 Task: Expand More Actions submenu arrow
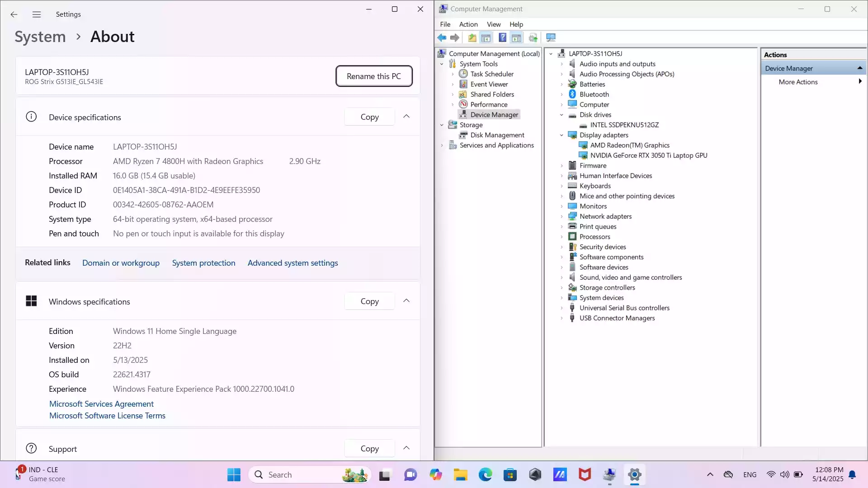860,82
